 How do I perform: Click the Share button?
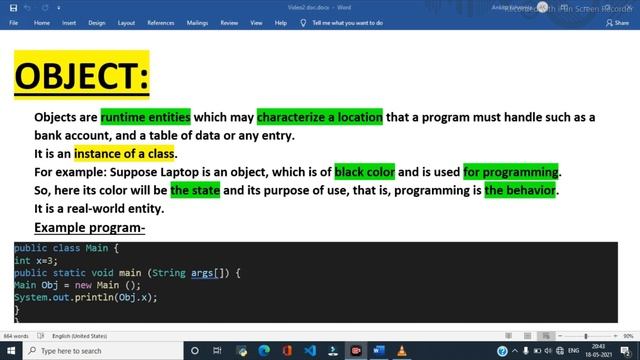(x=618, y=23)
